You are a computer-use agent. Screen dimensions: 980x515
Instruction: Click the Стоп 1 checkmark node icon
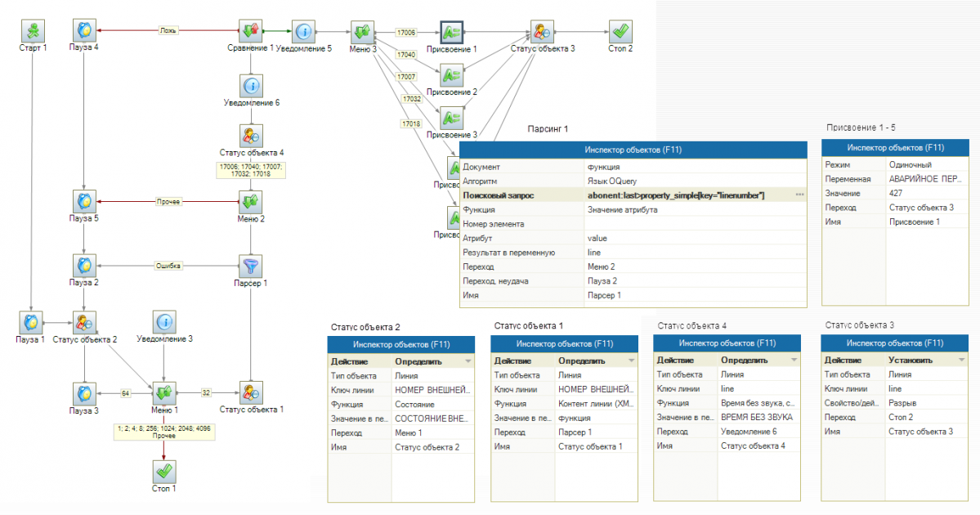click(165, 471)
